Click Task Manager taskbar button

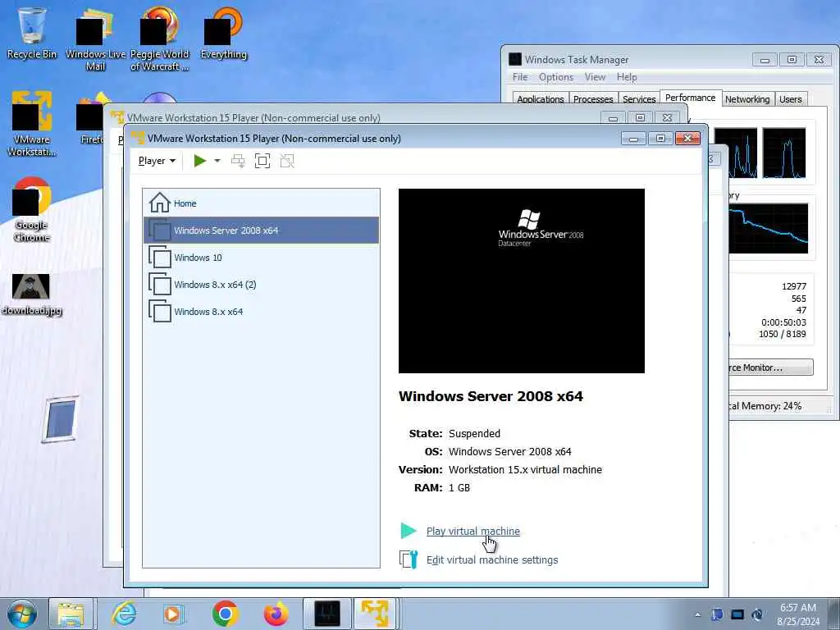tap(327, 614)
